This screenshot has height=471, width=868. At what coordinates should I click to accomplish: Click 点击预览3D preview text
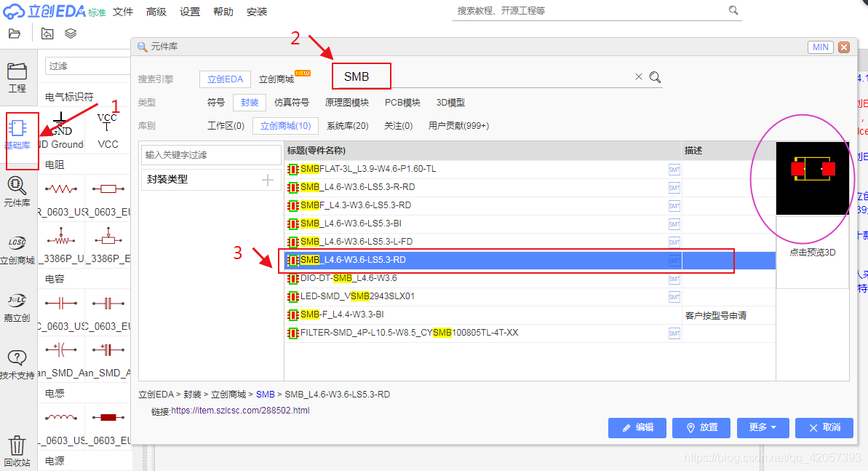[812, 252]
